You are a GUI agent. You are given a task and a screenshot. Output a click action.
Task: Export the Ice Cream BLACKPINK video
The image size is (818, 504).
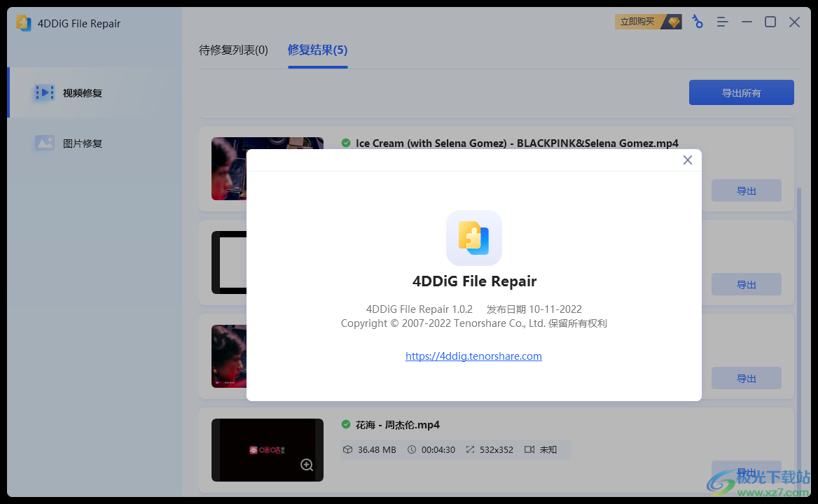(746, 191)
